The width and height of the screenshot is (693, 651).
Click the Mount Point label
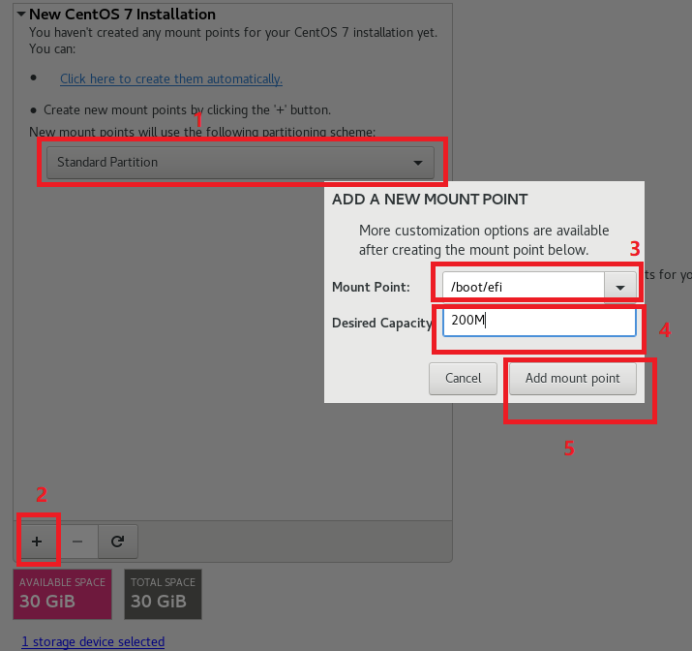(x=371, y=287)
